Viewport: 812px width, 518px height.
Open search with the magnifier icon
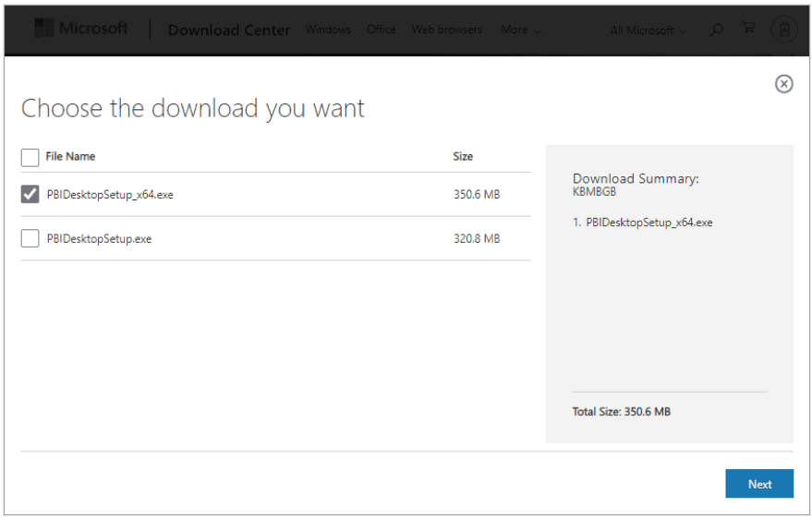716,30
